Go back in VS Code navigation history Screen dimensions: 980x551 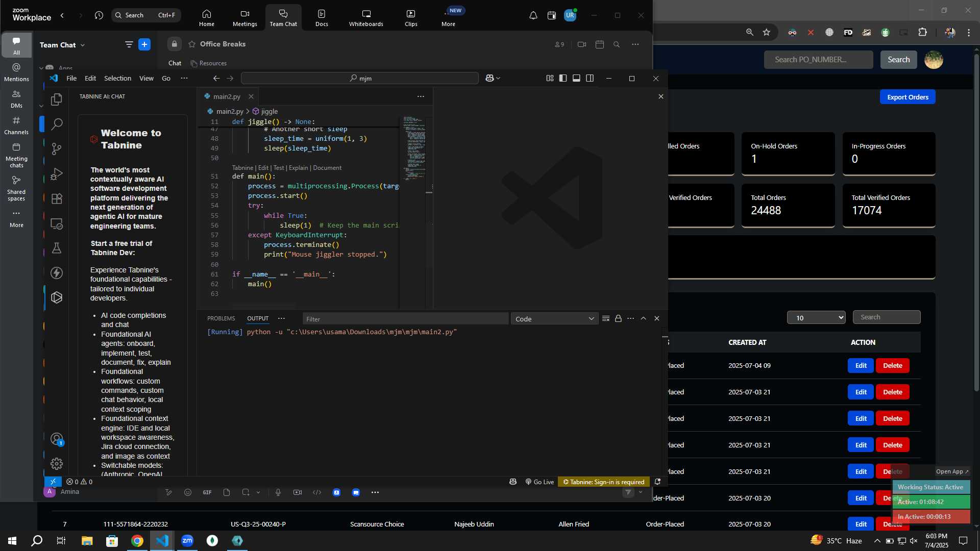click(x=216, y=78)
